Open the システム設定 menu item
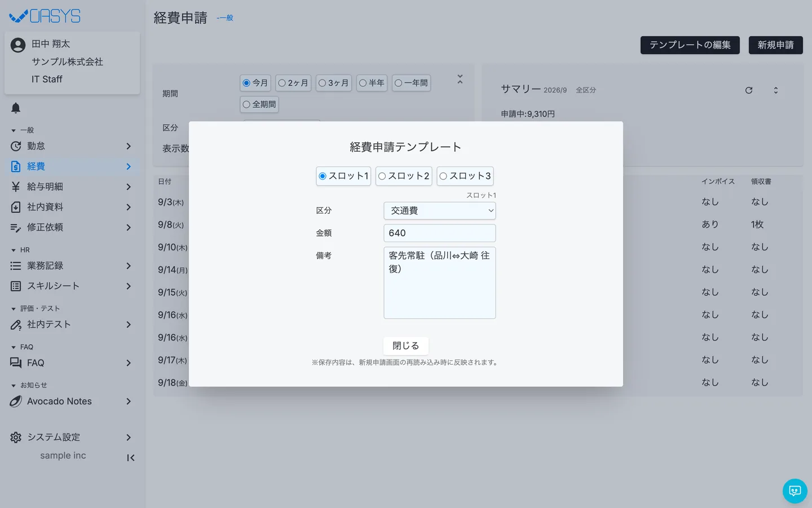The width and height of the screenshot is (812, 508). click(x=72, y=437)
